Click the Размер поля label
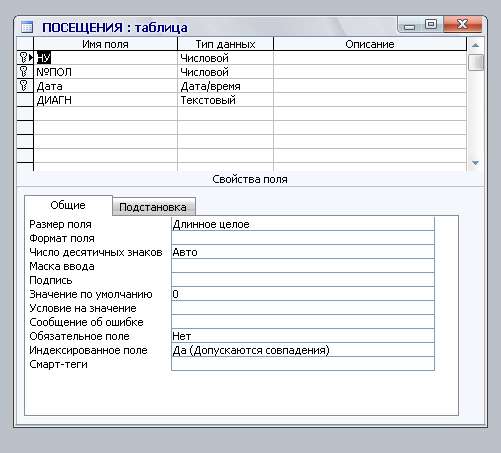The height and width of the screenshot is (453, 501). coord(60,224)
